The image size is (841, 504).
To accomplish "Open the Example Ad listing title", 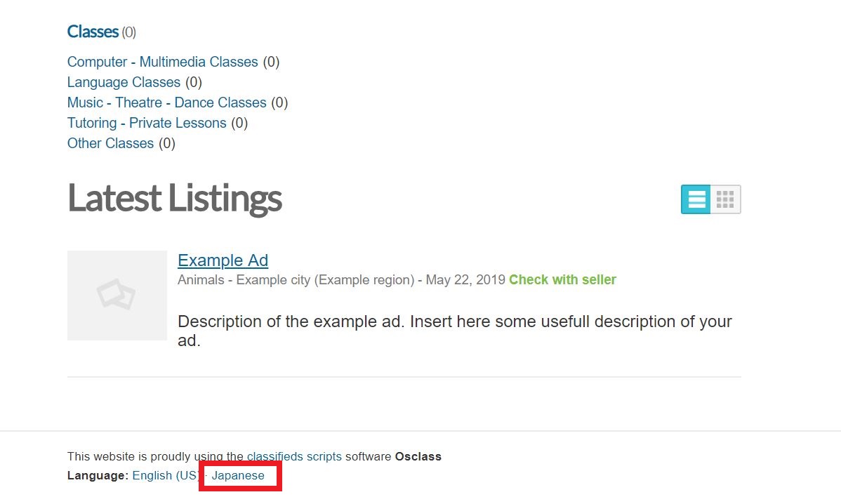I will [223, 260].
